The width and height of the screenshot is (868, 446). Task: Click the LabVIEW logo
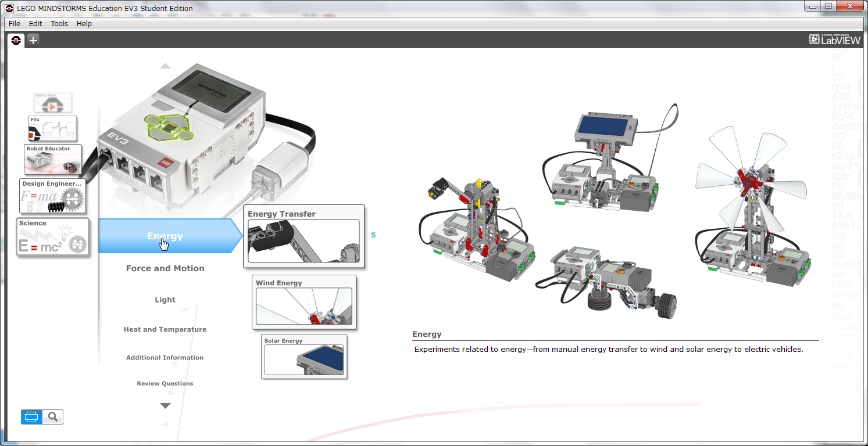coord(834,39)
